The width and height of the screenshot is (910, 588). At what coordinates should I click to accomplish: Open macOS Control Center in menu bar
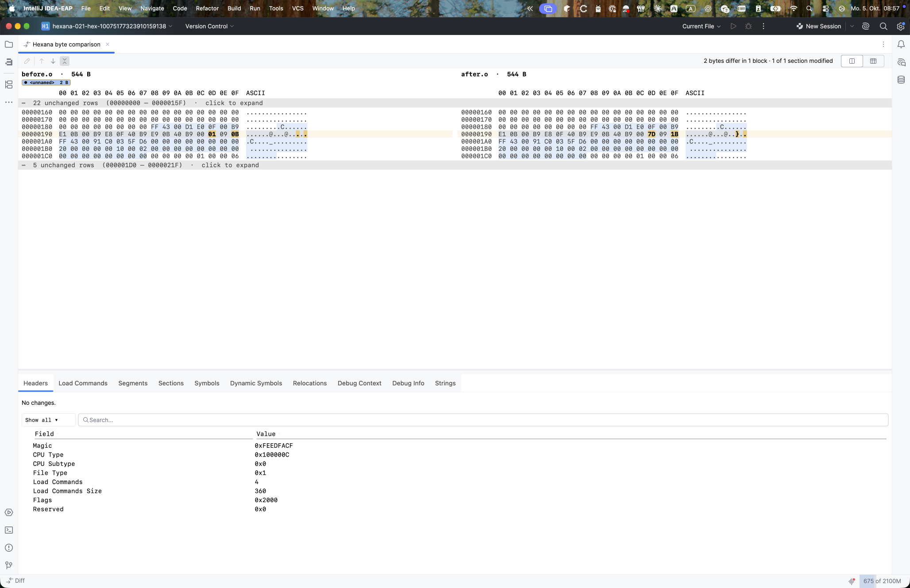pyautogui.click(x=825, y=8)
